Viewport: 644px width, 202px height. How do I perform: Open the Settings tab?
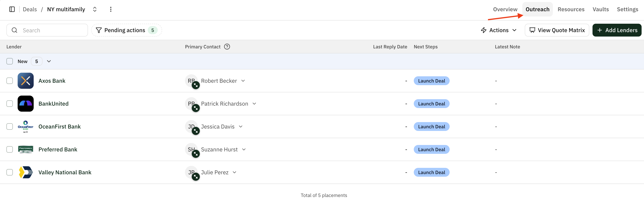tap(628, 9)
